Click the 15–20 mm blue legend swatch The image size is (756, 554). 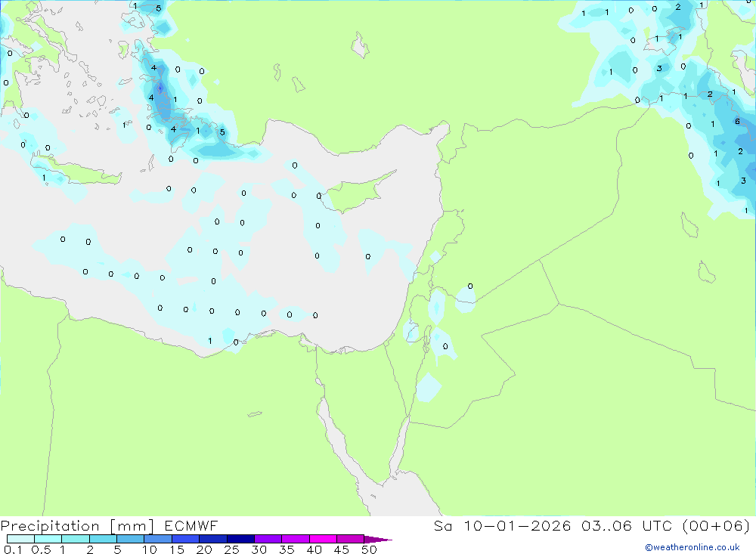click(x=186, y=539)
